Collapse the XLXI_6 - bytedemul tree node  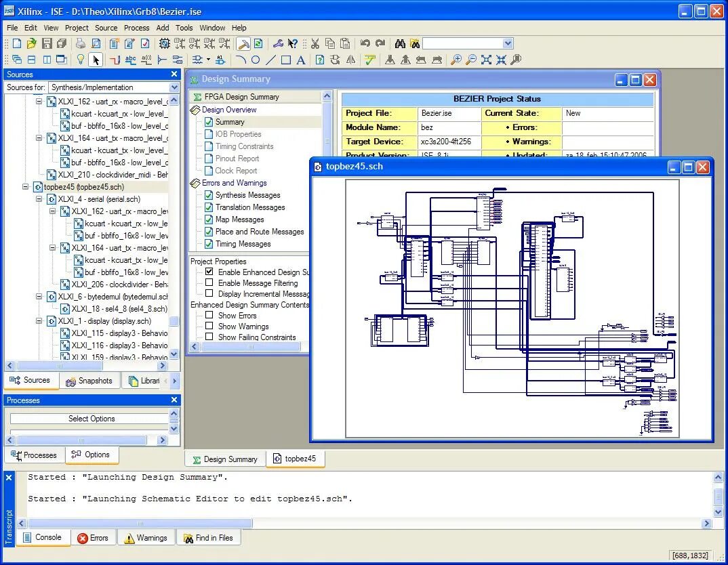coord(39,297)
